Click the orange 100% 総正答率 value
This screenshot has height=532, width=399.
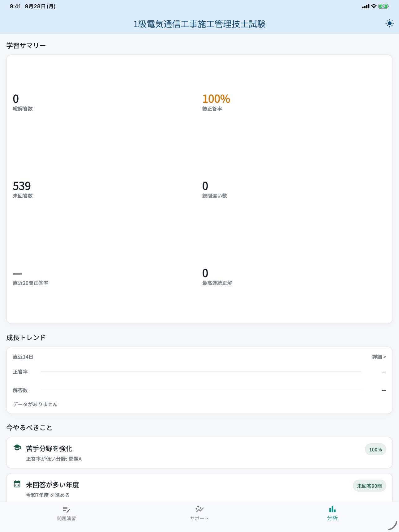click(x=216, y=99)
